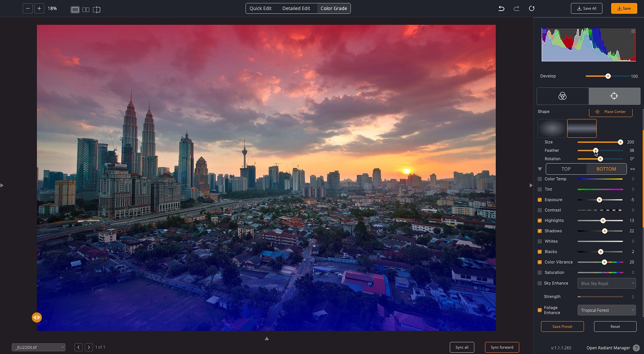Click the Place Center button
Screen dimensions: 644x354
pos(611,112)
